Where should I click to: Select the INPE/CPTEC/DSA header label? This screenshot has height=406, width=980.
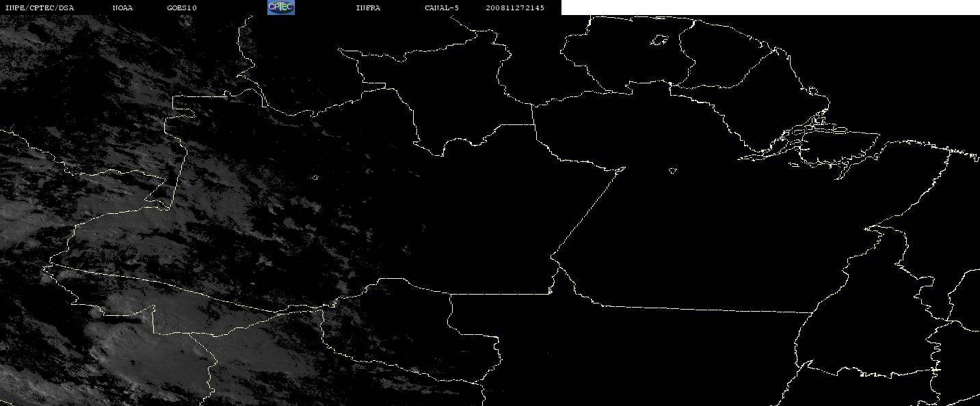click(x=40, y=8)
